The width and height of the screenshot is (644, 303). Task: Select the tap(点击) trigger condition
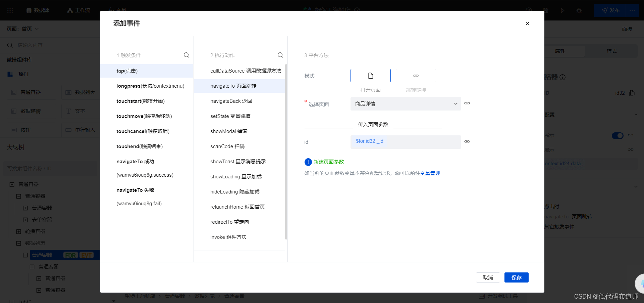(147, 71)
